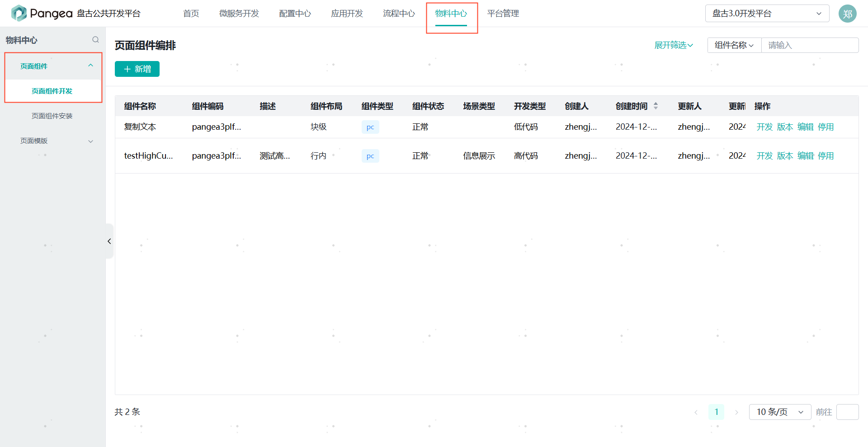Open the 物料中心 top menu

(x=451, y=14)
